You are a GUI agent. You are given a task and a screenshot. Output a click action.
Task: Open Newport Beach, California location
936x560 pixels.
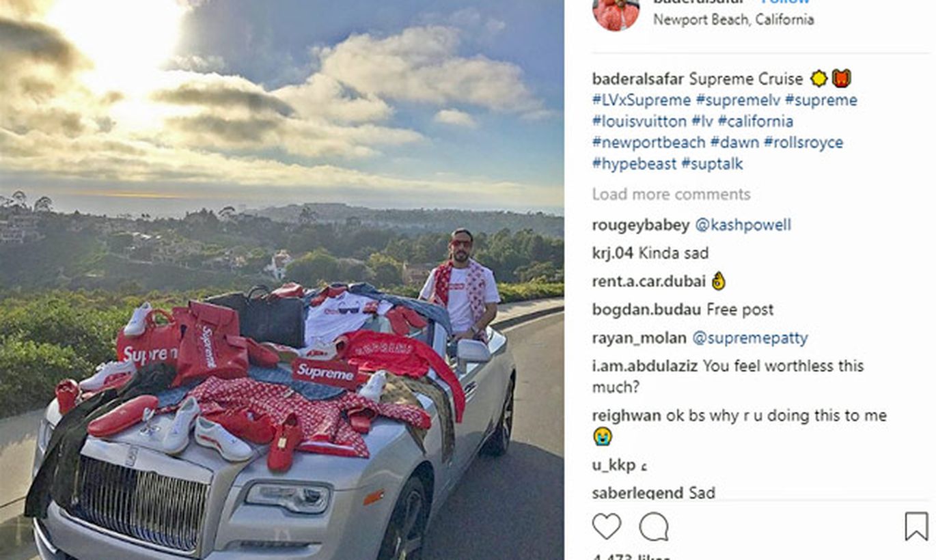coord(733,20)
